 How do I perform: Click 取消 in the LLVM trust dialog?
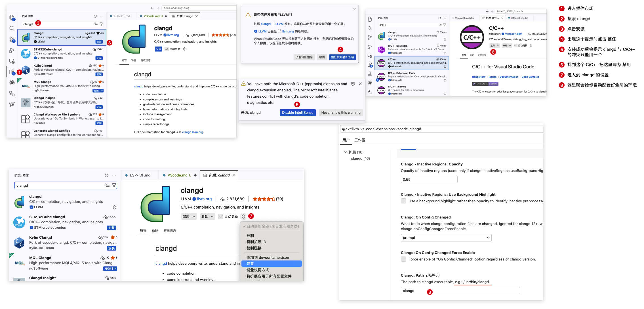click(x=322, y=57)
